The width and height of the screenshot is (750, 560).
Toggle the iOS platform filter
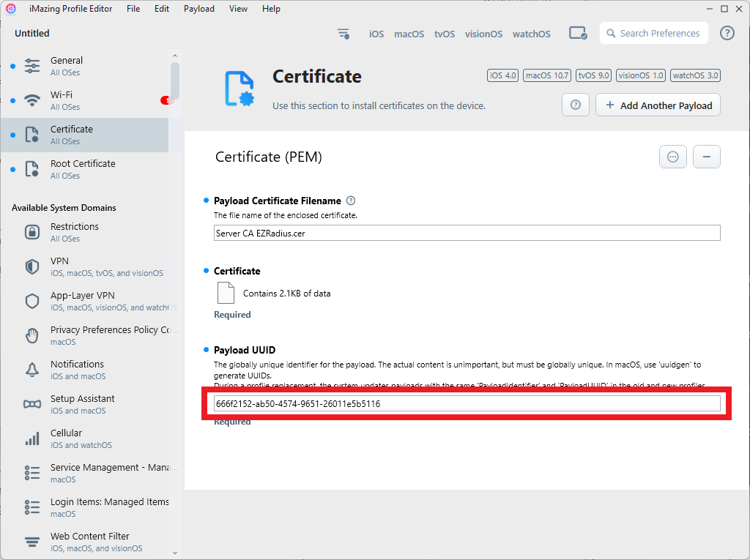click(376, 34)
